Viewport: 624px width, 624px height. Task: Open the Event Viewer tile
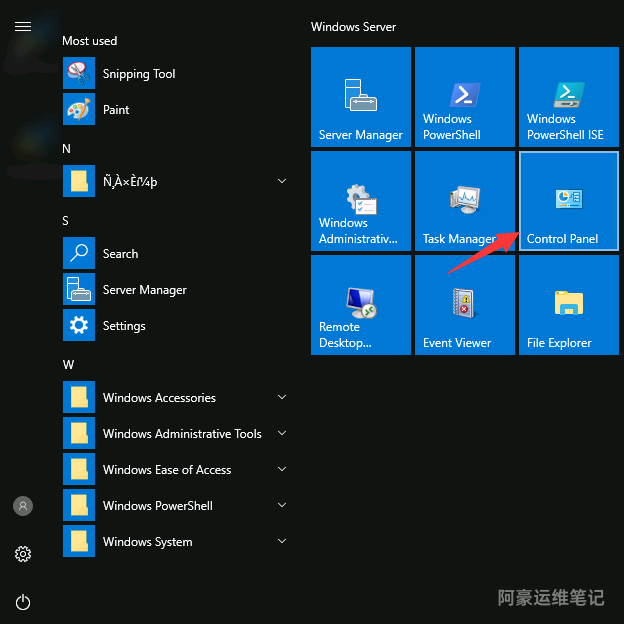coord(464,305)
